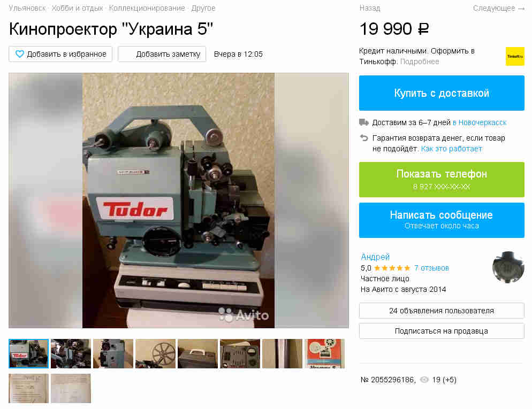532x409 pixels.
Task: Click the money-back return arrow icon
Action: pos(364,138)
